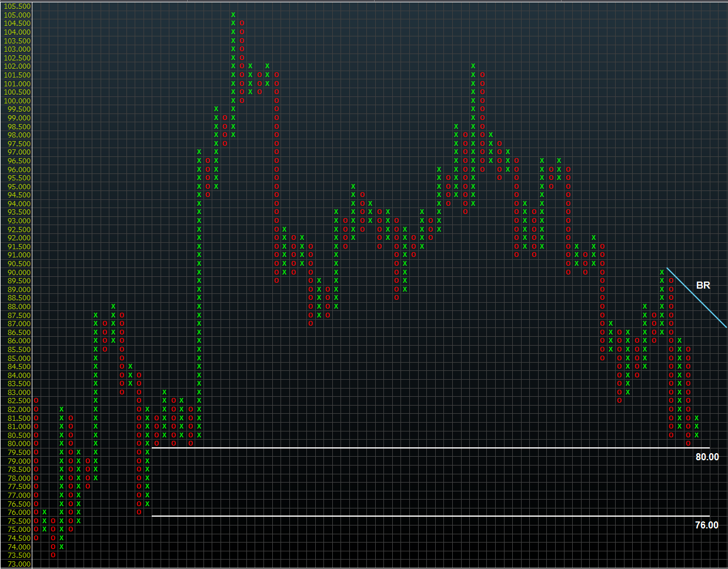Select the white horizontal line at 80.00
This screenshot has width=728, height=569.
(x=412, y=448)
